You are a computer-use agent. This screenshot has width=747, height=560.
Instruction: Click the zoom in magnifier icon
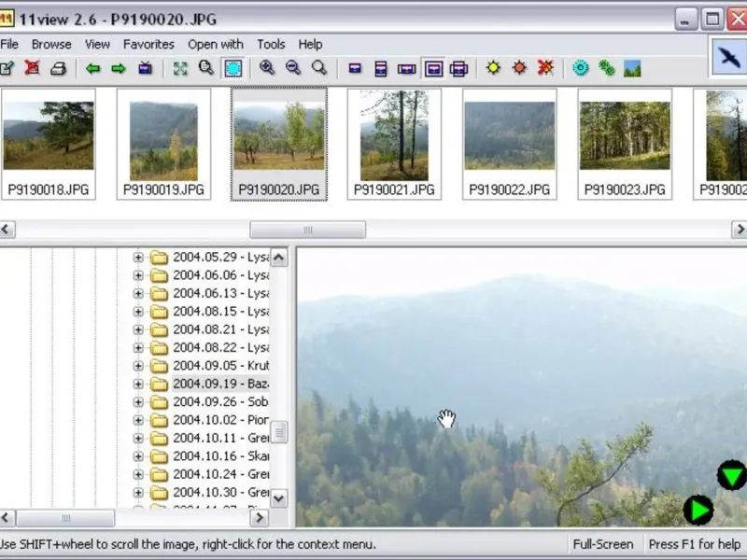pyautogui.click(x=267, y=68)
